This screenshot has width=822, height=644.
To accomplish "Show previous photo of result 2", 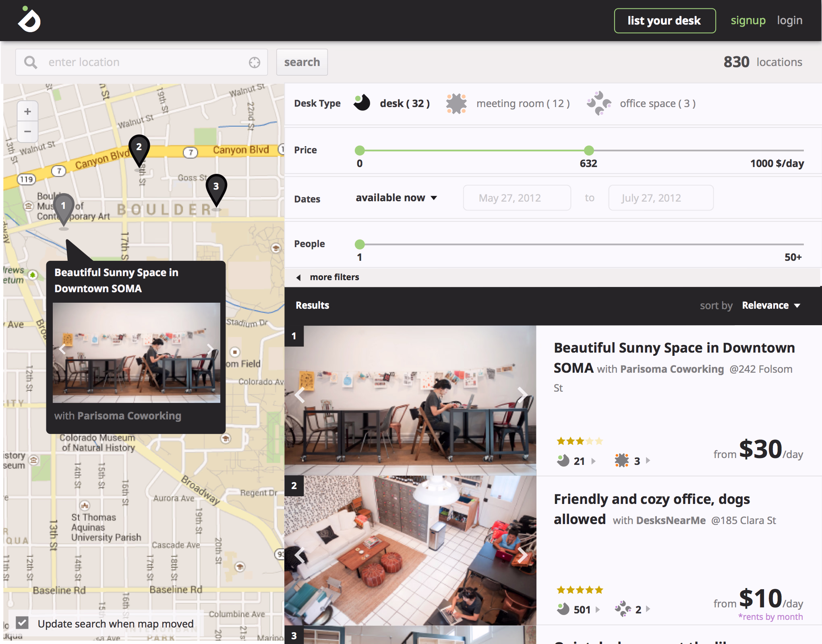I will [300, 555].
